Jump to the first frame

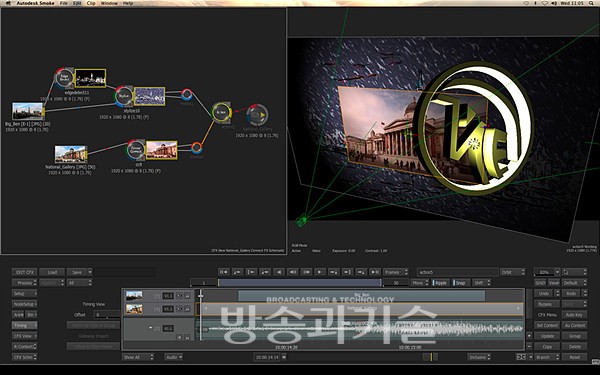tap(223, 272)
